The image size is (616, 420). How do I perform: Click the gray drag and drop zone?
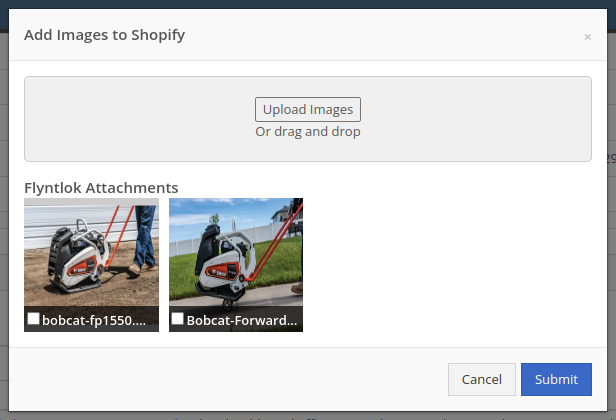(x=308, y=119)
